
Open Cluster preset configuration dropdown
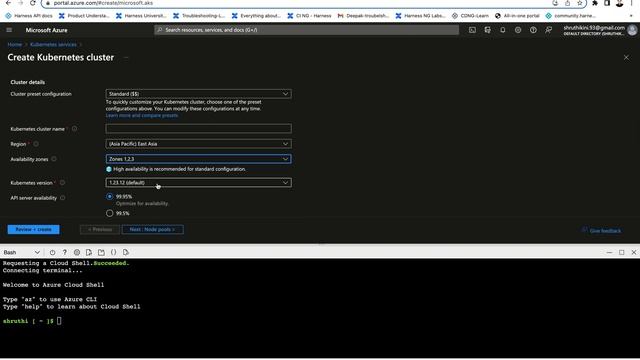[198, 94]
